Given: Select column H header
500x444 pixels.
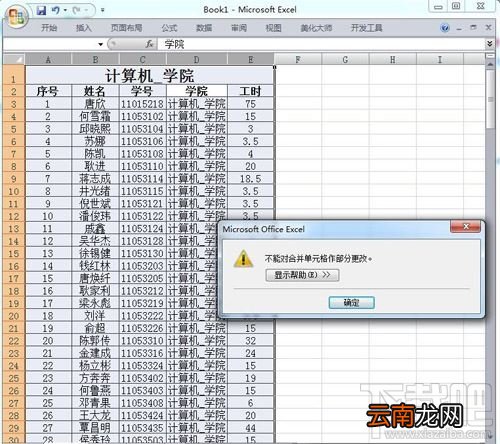Looking at the screenshot, I should pos(393,59).
